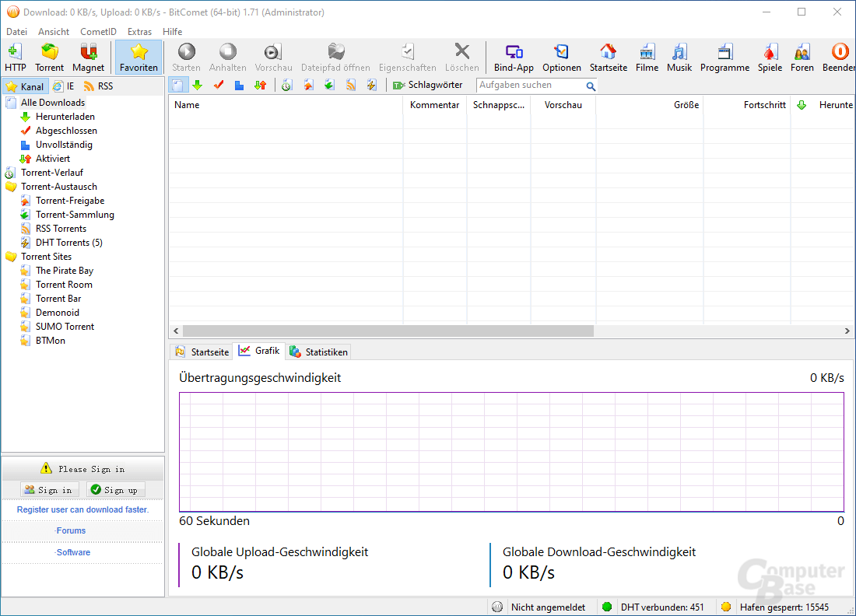Switch to the Kanal sidebar tab
The image size is (856, 616).
(x=25, y=86)
